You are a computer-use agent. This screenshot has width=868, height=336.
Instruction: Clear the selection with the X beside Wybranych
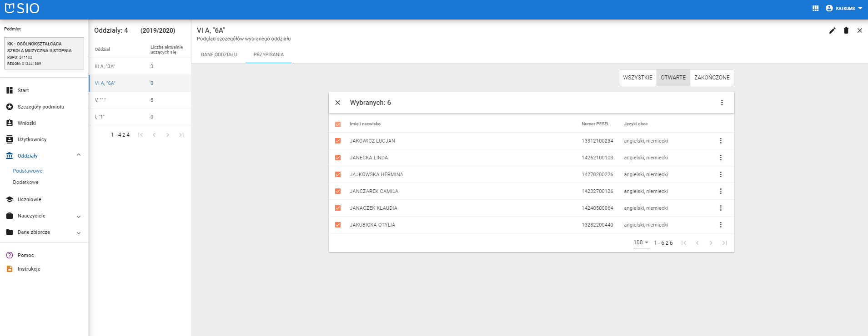pyautogui.click(x=338, y=103)
